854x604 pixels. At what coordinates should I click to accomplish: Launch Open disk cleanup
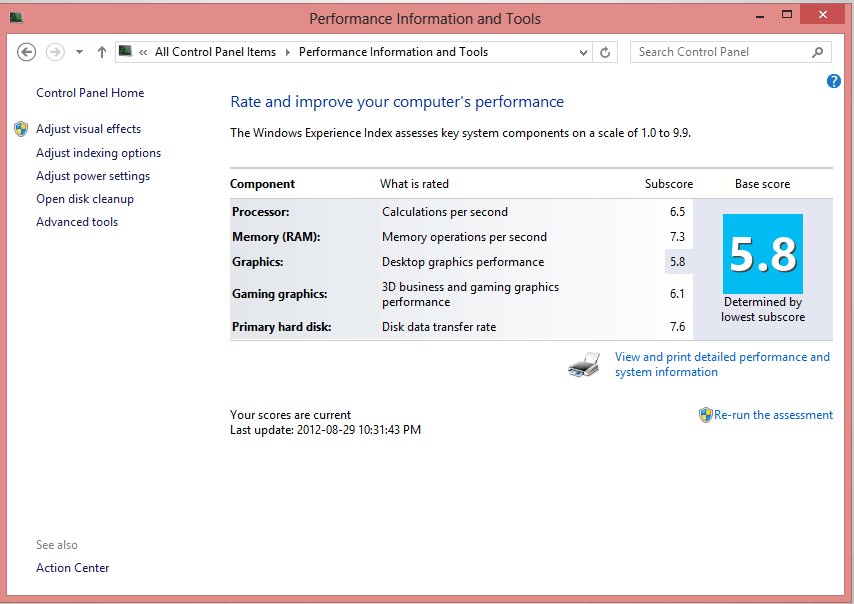coord(85,199)
